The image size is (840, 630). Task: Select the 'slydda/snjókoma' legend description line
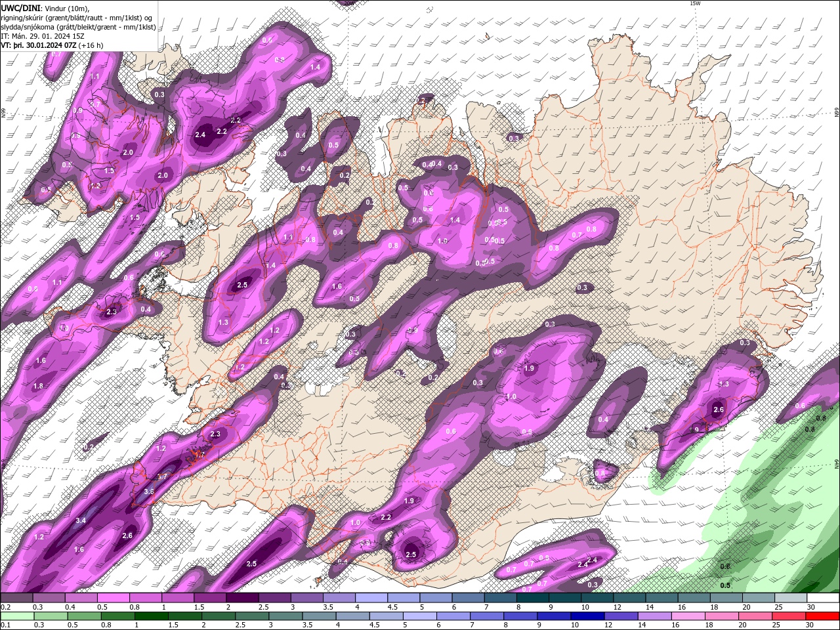pyautogui.click(x=78, y=27)
